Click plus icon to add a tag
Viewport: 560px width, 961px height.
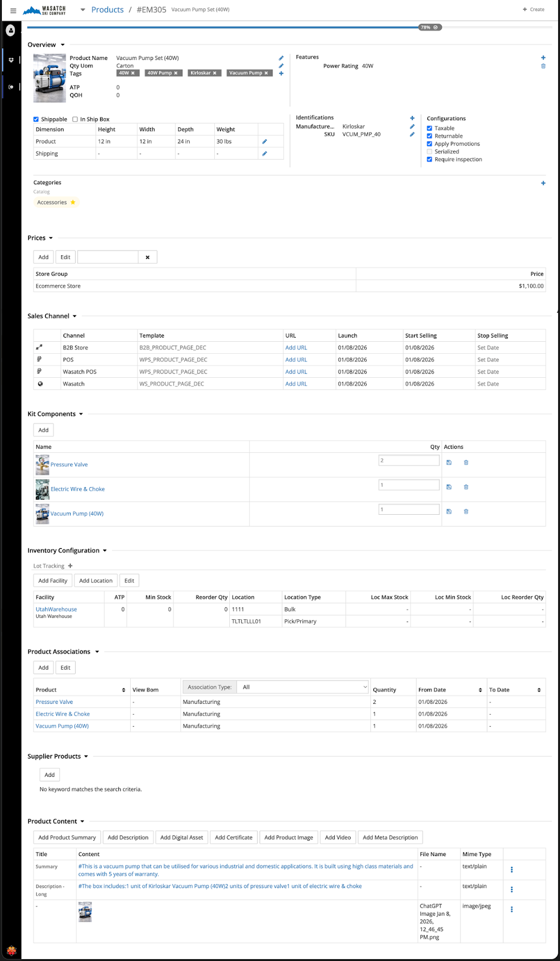(x=281, y=73)
